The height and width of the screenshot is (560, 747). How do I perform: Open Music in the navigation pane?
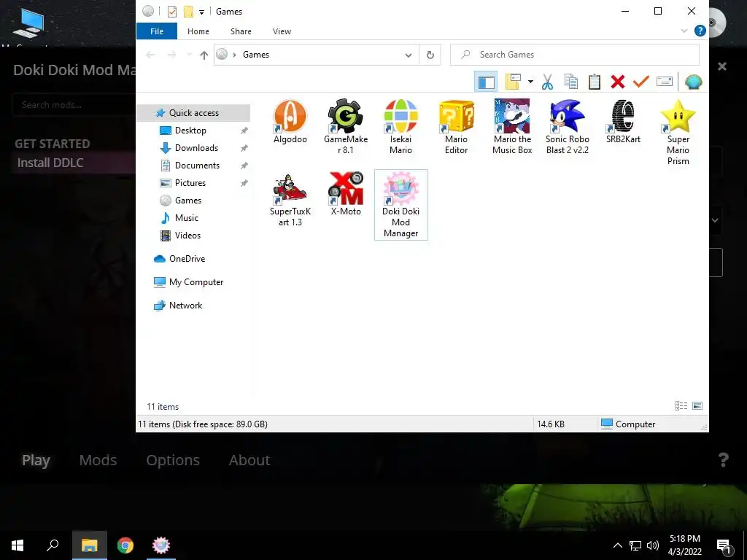(186, 217)
